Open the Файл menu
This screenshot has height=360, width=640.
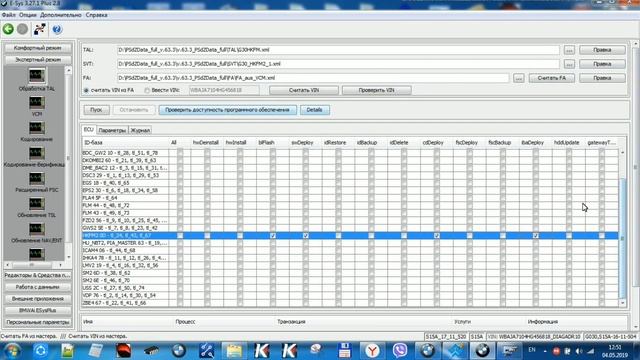9,15
